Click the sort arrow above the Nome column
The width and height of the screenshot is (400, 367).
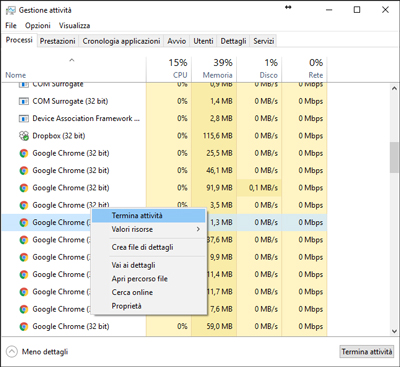click(72, 60)
